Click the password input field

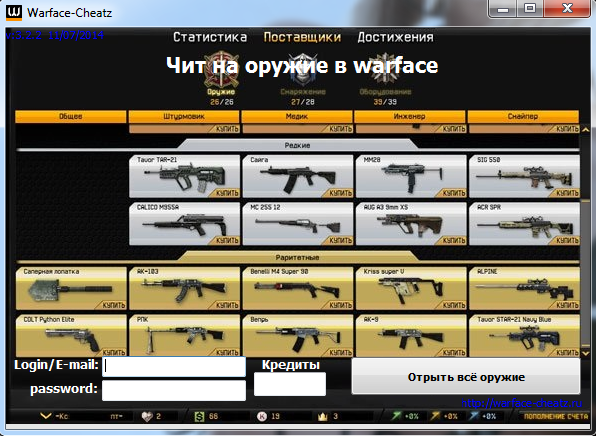point(174,390)
